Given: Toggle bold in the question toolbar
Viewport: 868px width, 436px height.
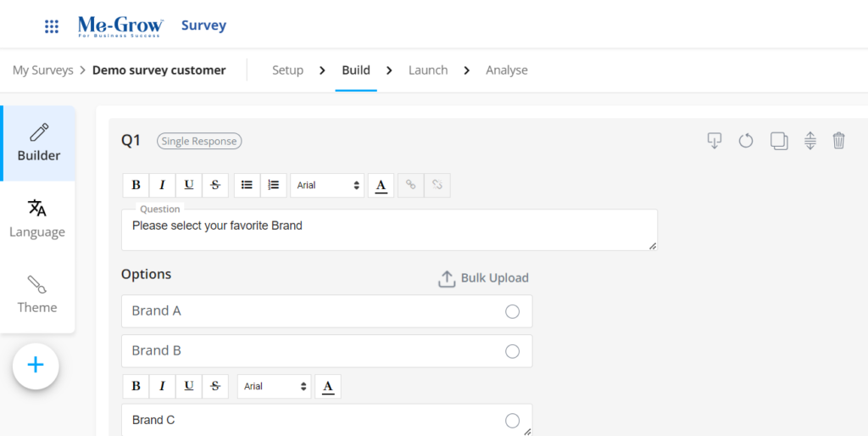Looking at the screenshot, I should click(x=136, y=185).
